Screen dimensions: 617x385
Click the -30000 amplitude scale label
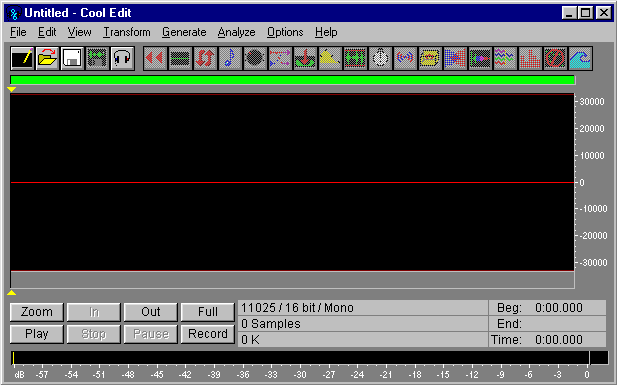[x=592, y=263]
